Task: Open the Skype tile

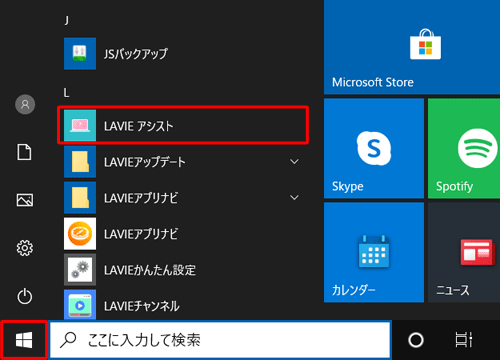Action: point(374,148)
